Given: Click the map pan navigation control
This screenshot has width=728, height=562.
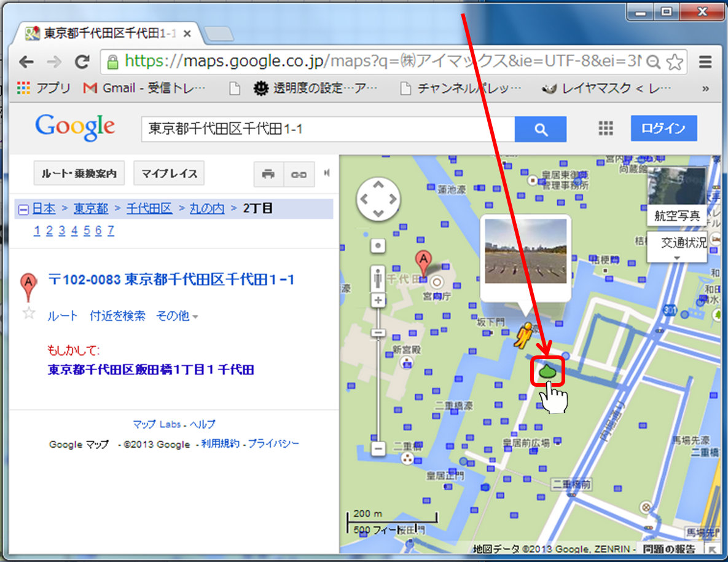Looking at the screenshot, I should 378,199.
